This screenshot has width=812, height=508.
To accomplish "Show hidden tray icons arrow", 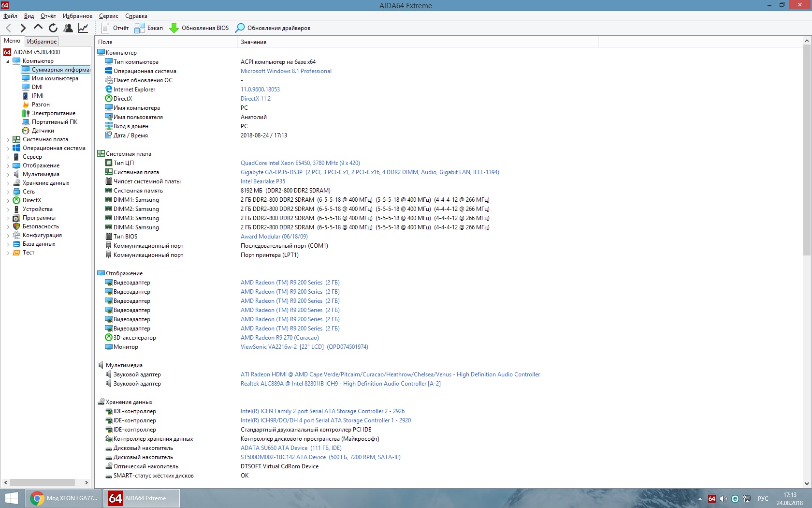I will [700, 499].
